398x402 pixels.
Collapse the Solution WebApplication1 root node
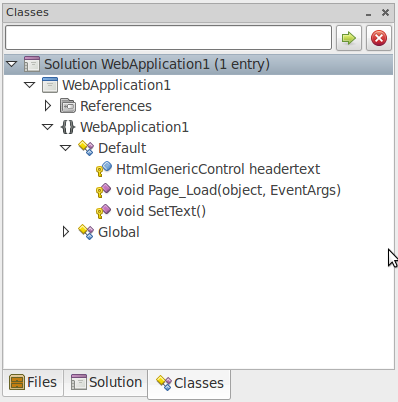12,64
